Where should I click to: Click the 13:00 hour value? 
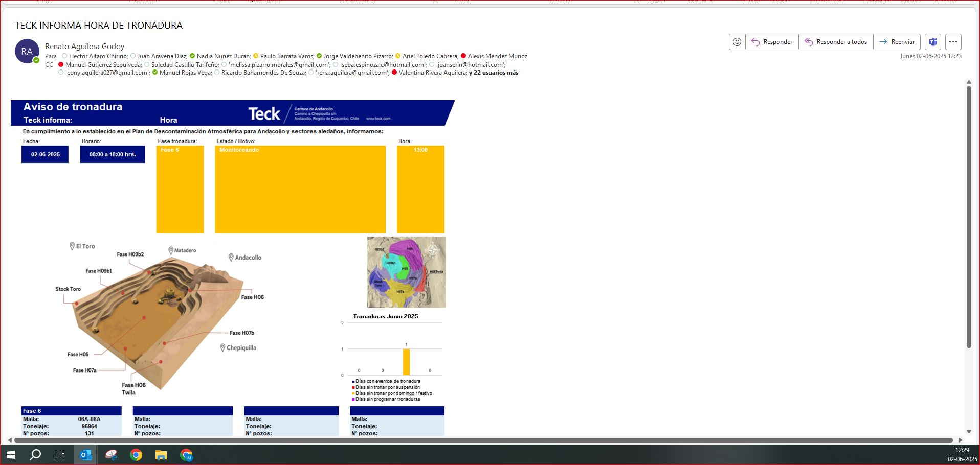[420, 150]
